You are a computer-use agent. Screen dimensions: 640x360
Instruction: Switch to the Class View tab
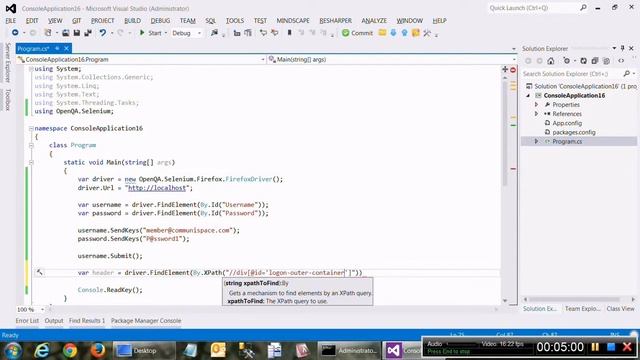coord(620,309)
